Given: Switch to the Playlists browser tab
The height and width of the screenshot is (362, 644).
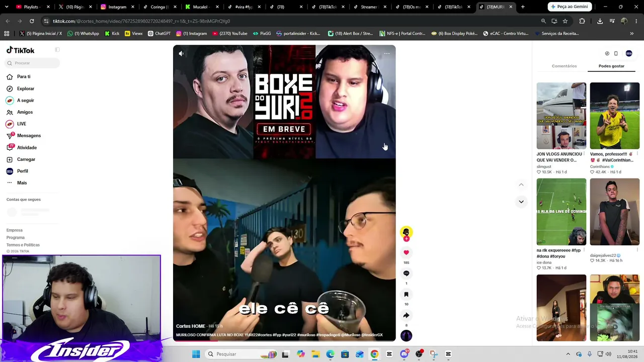Looking at the screenshot, I should tap(33, 7).
